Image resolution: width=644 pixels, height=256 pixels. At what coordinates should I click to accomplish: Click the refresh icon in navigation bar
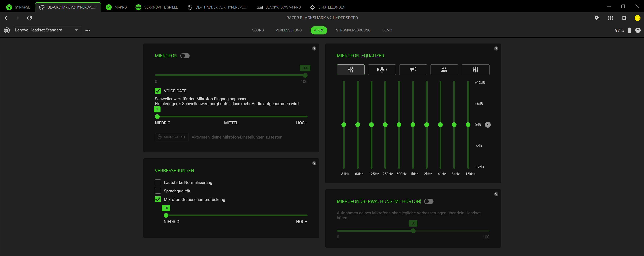(x=30, y=18)
